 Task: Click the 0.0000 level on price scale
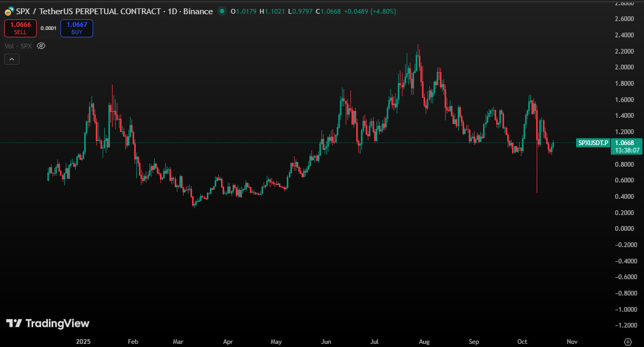click(x=625, y=229)
